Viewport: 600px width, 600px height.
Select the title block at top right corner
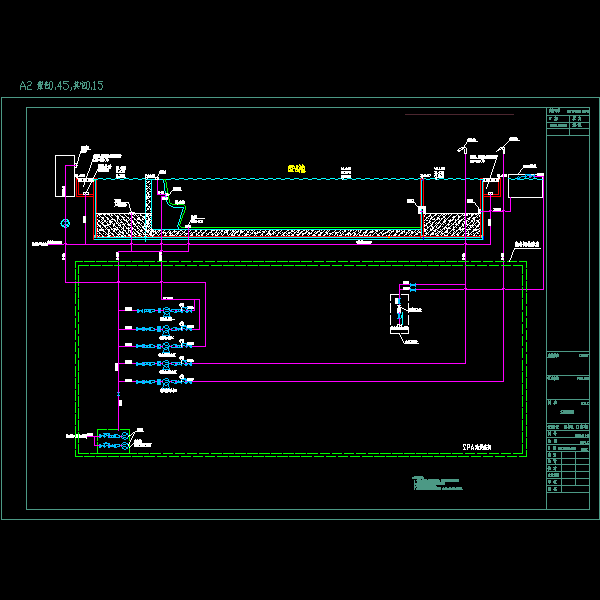point(568,123)
